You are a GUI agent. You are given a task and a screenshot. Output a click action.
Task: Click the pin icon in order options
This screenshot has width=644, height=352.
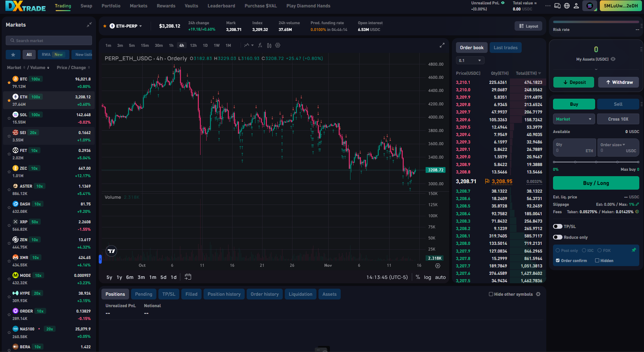point(634,250)
